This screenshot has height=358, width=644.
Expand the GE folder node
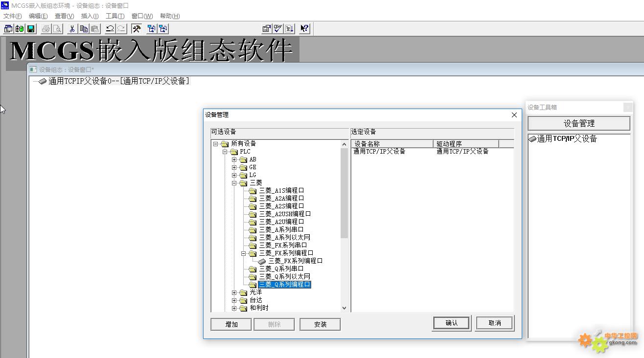234,167
